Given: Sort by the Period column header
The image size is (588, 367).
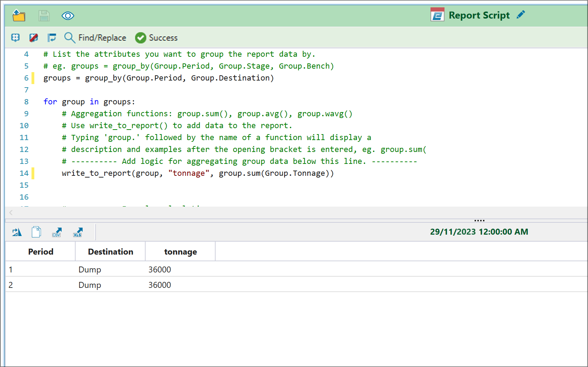Looking at the screenshot, I should [41, 251].
